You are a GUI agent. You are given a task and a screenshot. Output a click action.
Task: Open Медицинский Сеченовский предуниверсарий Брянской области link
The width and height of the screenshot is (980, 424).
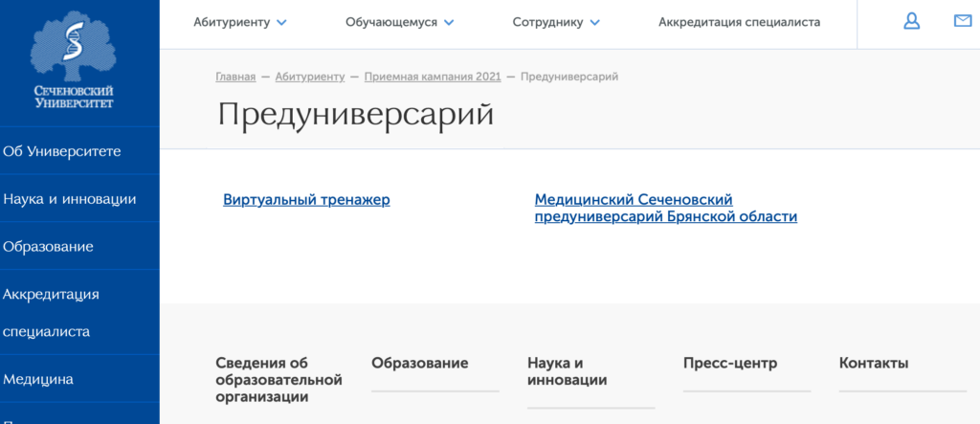point(666,209)
